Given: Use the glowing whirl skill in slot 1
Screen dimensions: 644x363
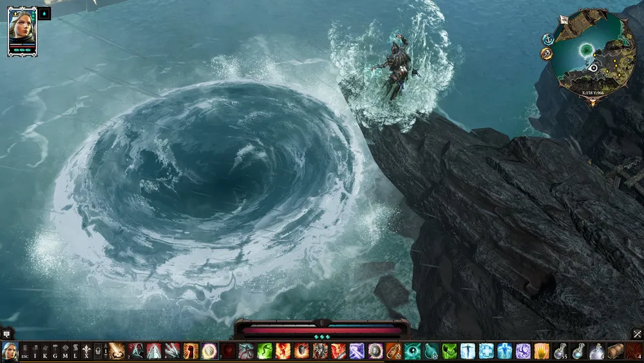Looking at the screenshot, I should [x=117, y=351].
